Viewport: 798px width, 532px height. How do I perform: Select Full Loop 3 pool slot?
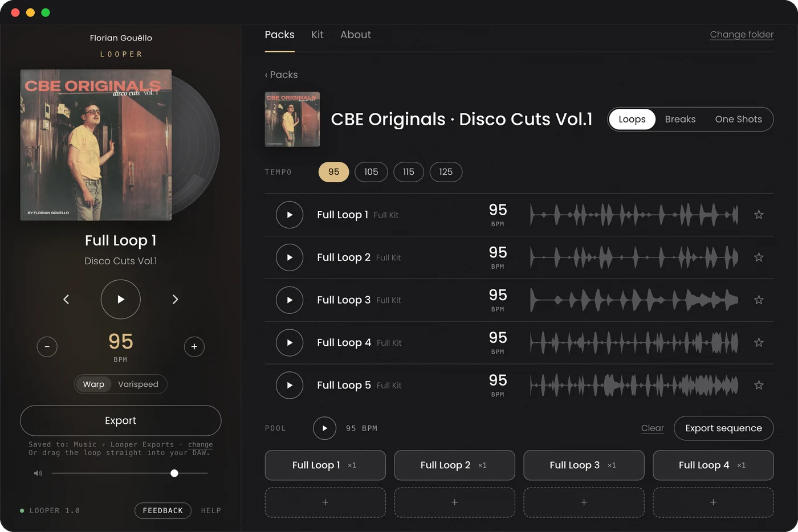point(584,465)
